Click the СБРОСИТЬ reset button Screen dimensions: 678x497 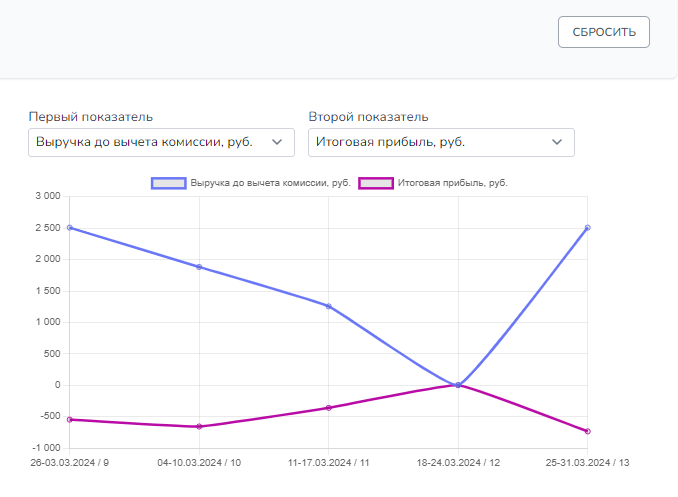click(604, 32)
